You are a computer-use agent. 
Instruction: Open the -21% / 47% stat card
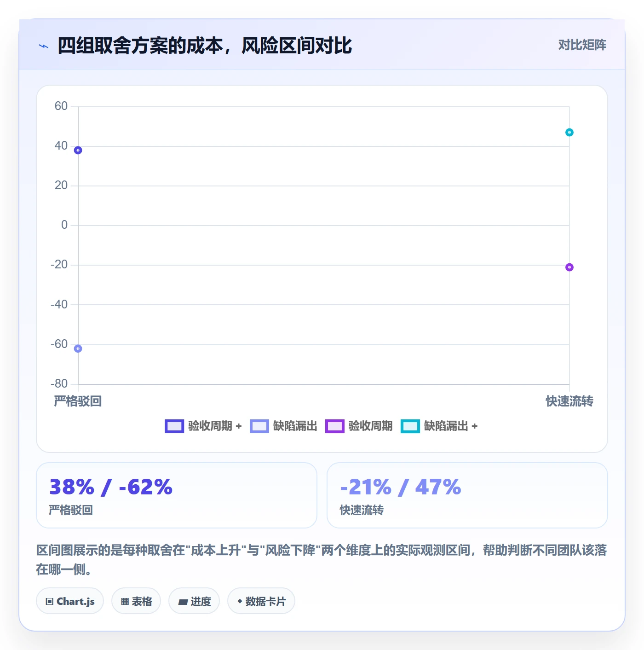(467, 495)
